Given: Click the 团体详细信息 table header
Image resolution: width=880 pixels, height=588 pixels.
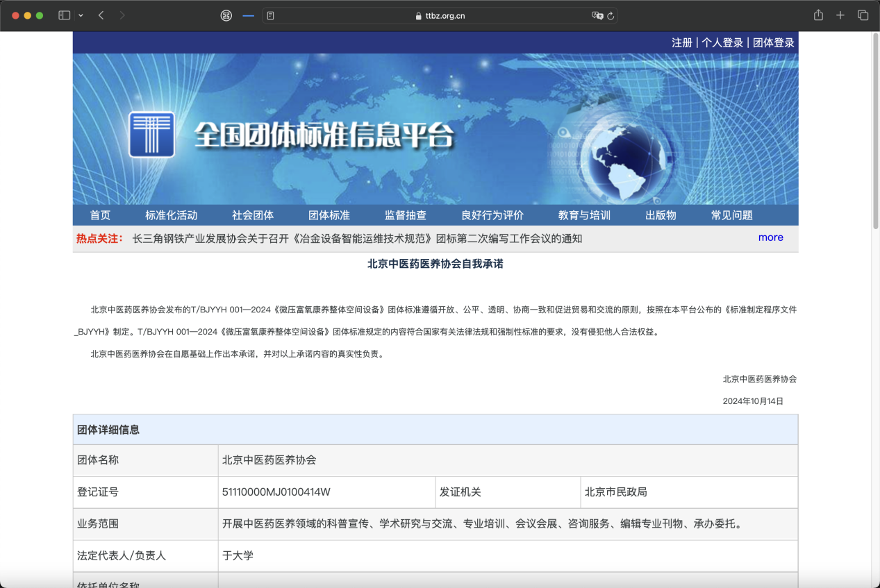Looking at the screenshot, I should tap(435, 430).
